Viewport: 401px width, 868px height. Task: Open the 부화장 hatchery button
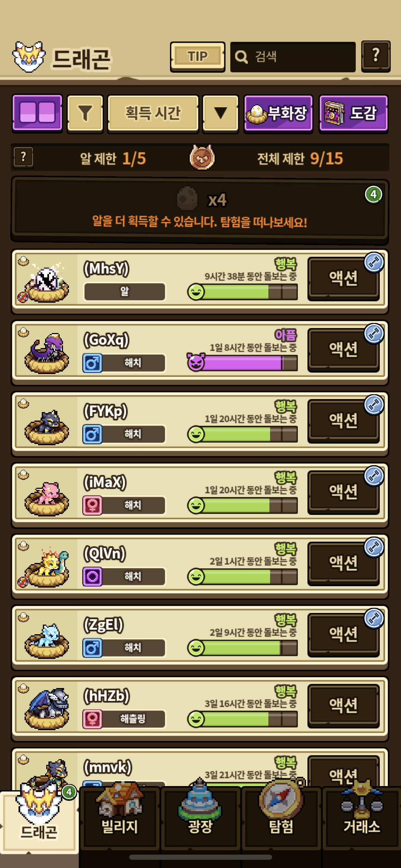coord(278,113)
